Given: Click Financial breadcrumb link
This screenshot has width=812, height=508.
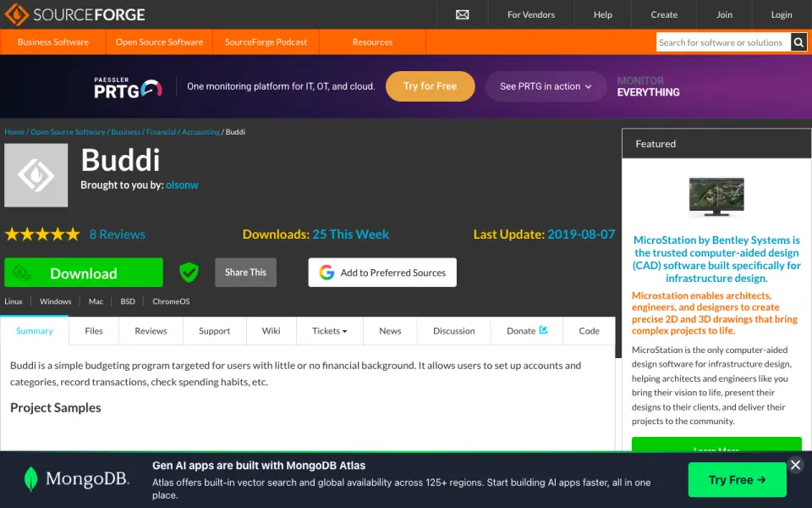Looking at the screenshot, I should [x=161, y=132].
